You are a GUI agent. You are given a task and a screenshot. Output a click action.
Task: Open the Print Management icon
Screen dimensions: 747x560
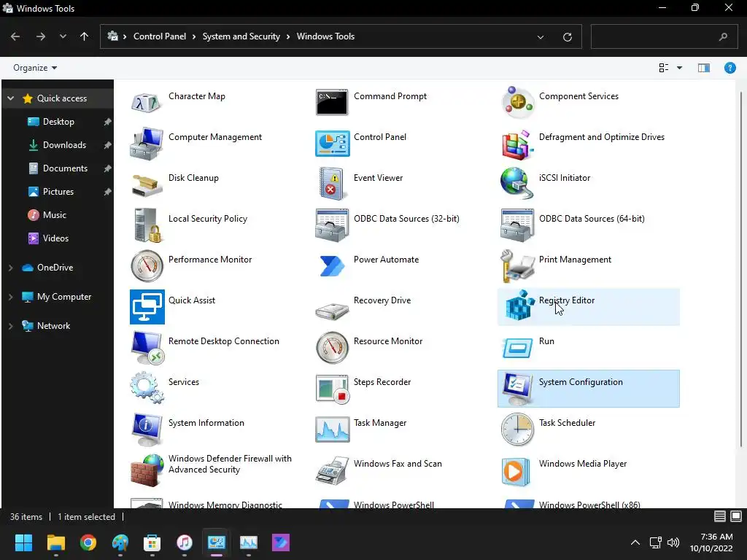tap(518, 265)
